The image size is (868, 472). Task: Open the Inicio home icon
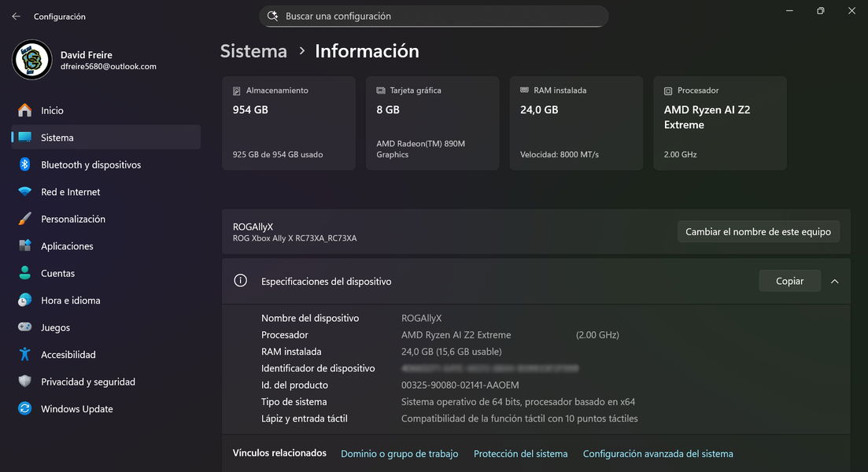coord(25,111)
